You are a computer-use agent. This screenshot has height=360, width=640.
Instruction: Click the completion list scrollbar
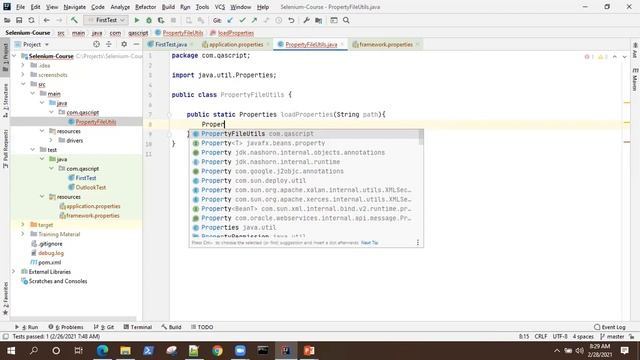(421, 137)
